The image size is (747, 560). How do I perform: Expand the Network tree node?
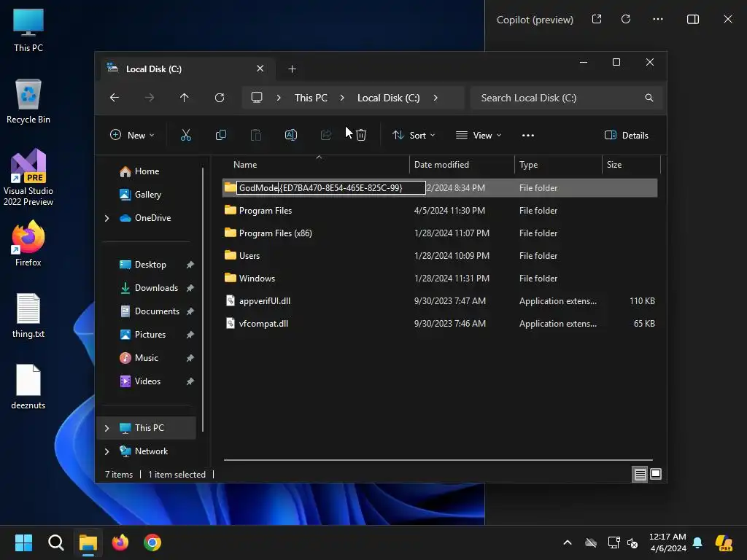pos(107,451)
